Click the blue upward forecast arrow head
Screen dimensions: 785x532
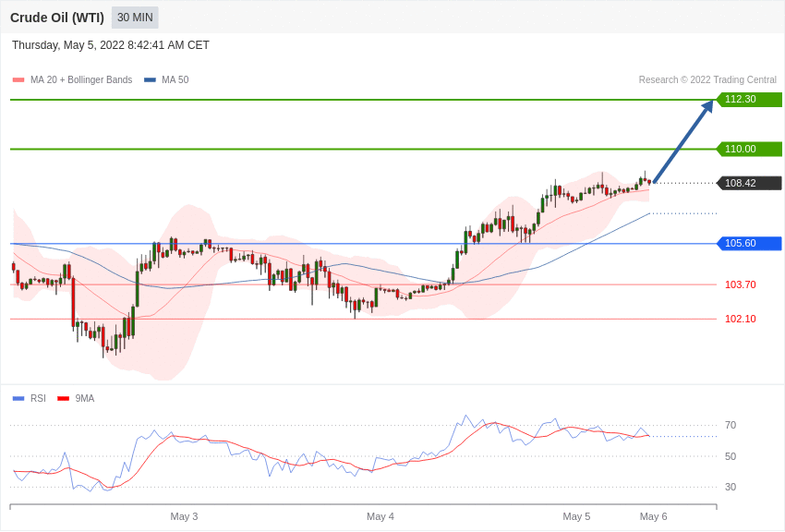click(x=707, y=107)
